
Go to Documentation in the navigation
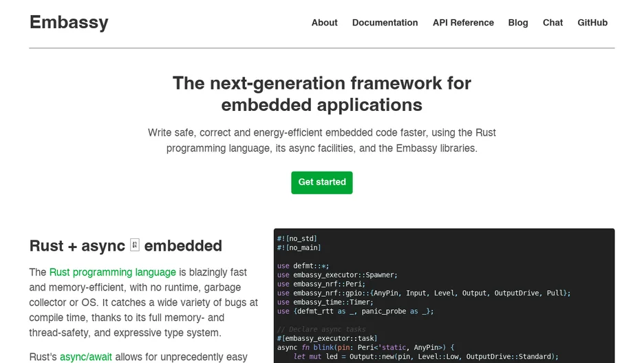click(x=385, y=23)
